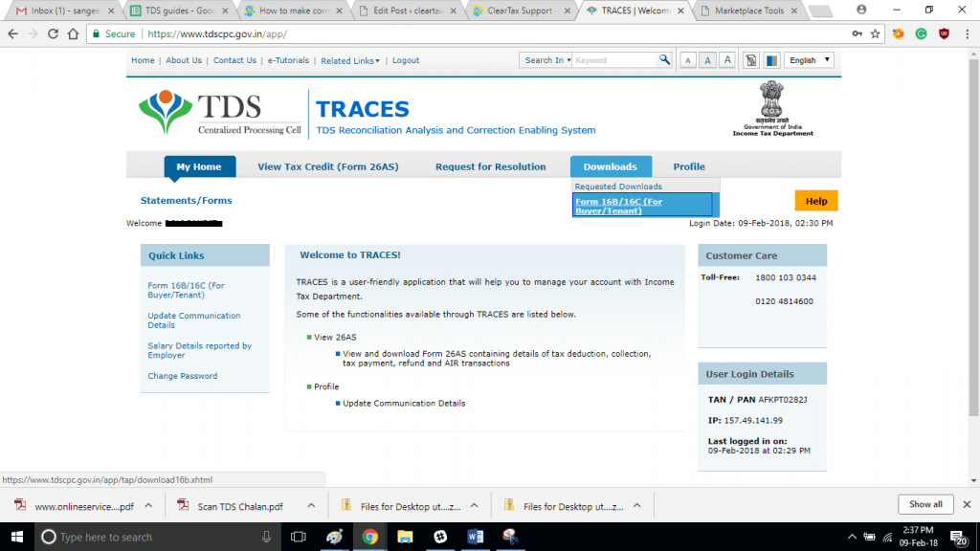Open Slack from the taskbar

pyautogui.click(x=440, y=537)
